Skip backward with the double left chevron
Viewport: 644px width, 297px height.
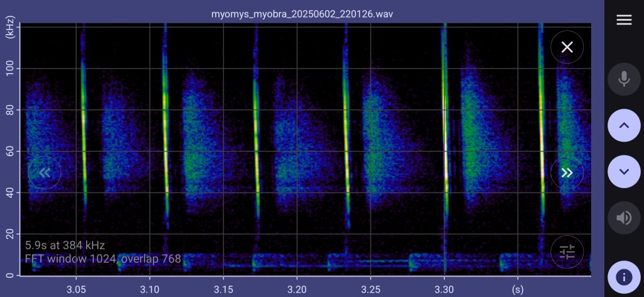[44, 172]
